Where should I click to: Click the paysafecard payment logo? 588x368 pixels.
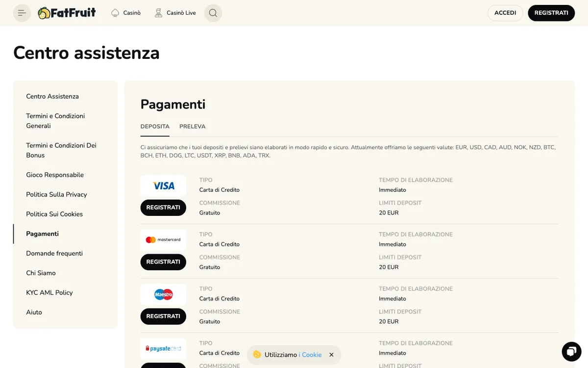tap(163, 349)
